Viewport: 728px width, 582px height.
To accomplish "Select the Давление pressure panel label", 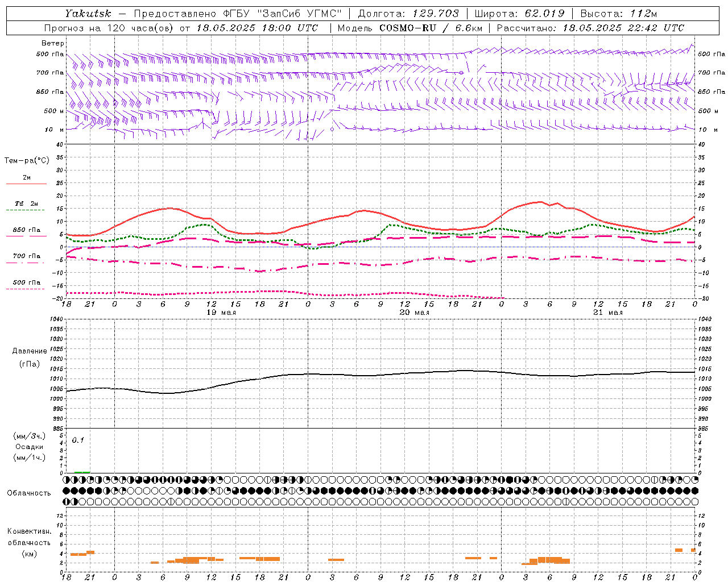I will pos(30,351).
